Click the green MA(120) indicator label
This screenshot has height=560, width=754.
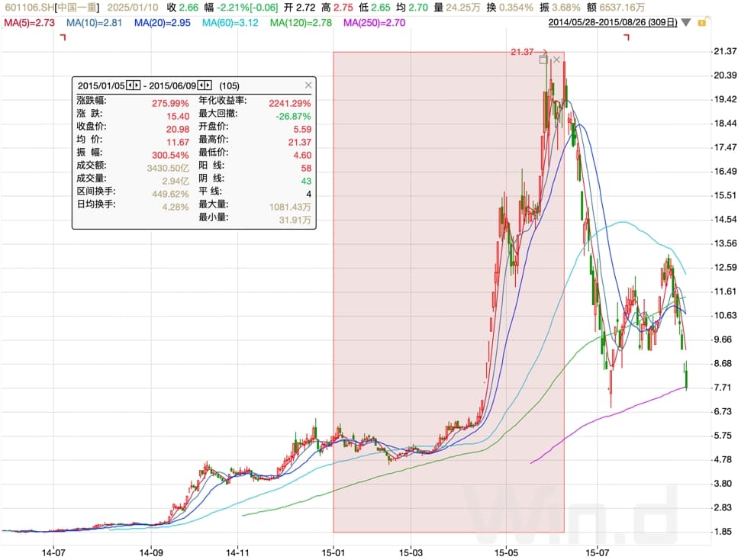pyautogui.click(x=301, y=23)
